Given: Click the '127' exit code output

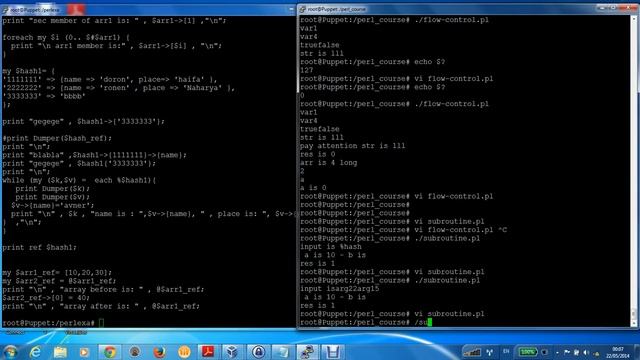Looking at the screenshot, I should click(307, 70).
